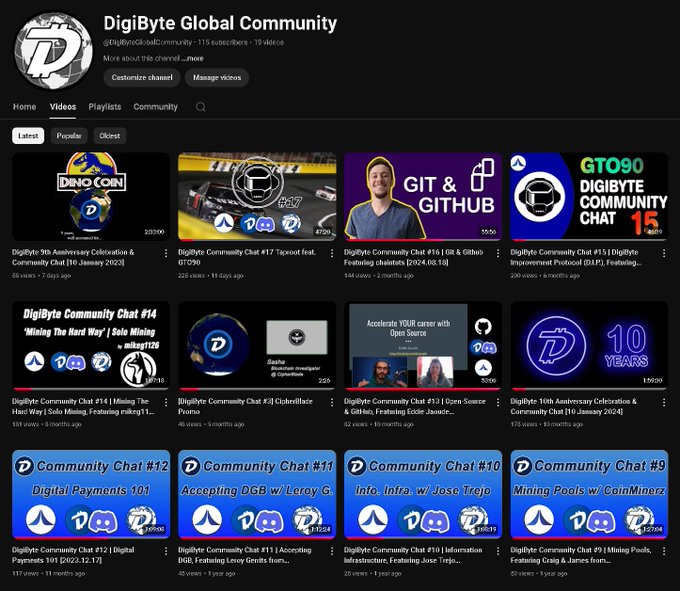Open options menu for 10th Anniversary Celebration video
Image resolution: width=680 pixels, height=591 pixels.
664,402
